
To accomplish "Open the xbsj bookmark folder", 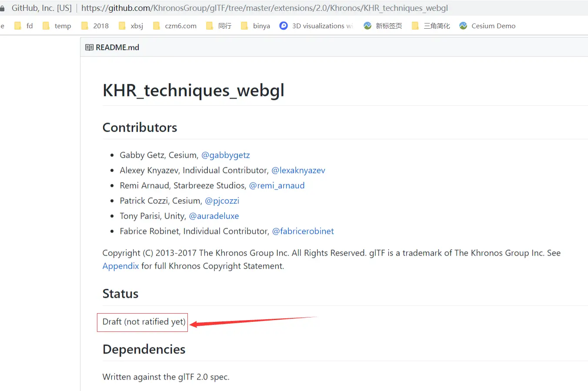I will (x=130, y=26).
